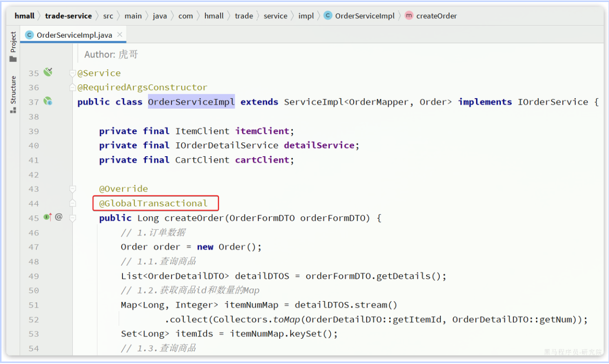Click the method icon before createOrder in breadcrumbs
Image resolution: width=609 pixels, height=364 pixels.
409,16
